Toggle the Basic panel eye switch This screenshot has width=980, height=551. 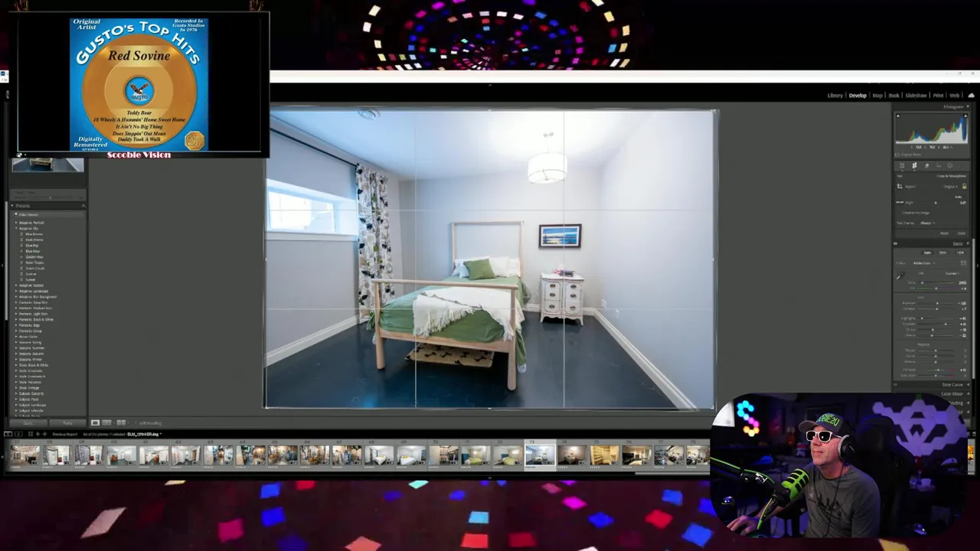(x=896, y=243)
